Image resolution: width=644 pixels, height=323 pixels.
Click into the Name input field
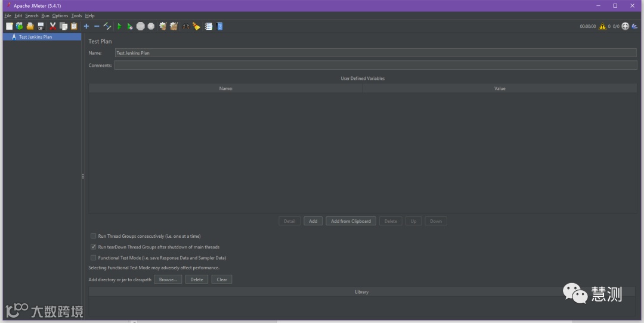(x=376, y=53)
